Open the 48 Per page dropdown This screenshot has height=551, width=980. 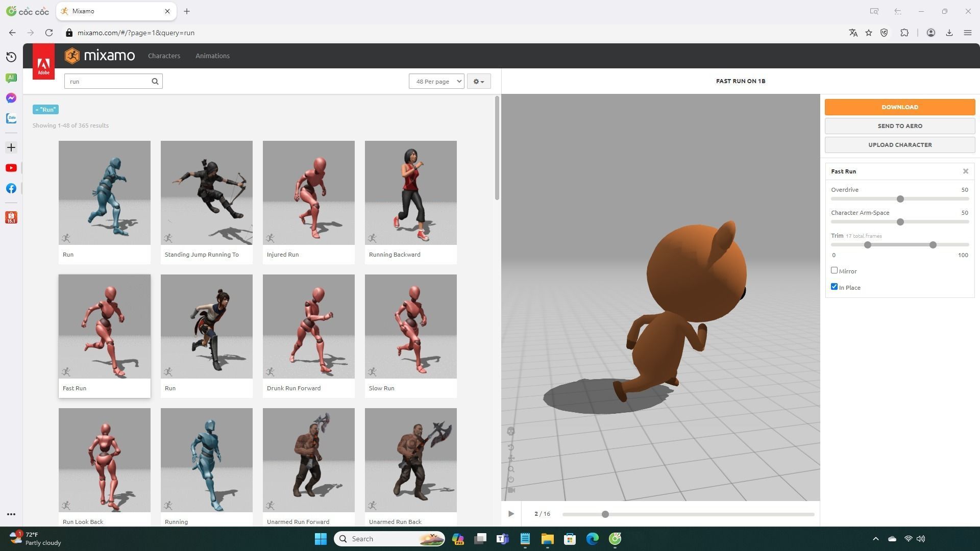(x=436, y=81)
